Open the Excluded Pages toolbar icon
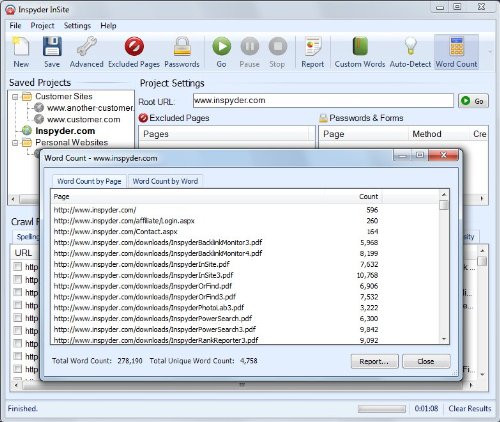 pyautogui.click(x=134, y=46)
